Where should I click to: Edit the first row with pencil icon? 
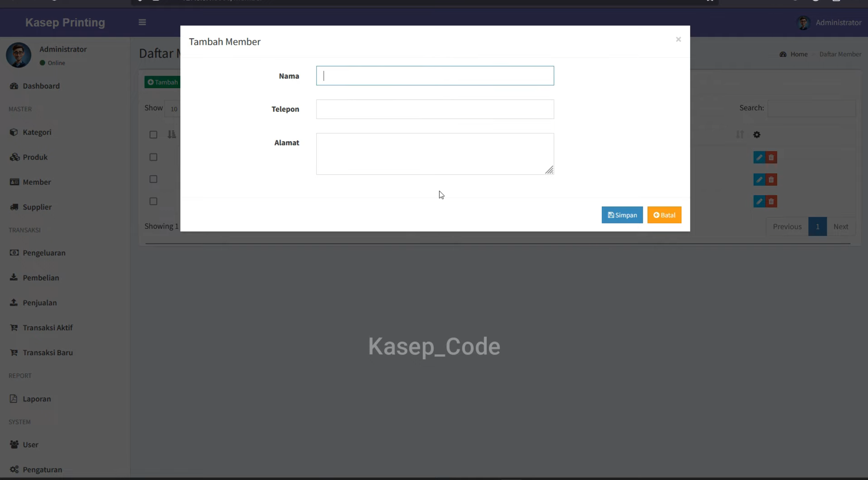pos(759,158)
